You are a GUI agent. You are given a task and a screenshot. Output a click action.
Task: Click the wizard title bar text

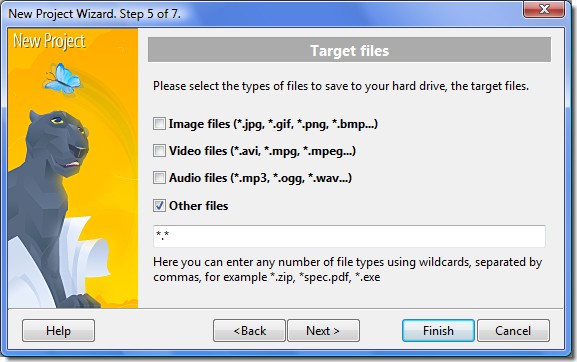coord(94,14)
